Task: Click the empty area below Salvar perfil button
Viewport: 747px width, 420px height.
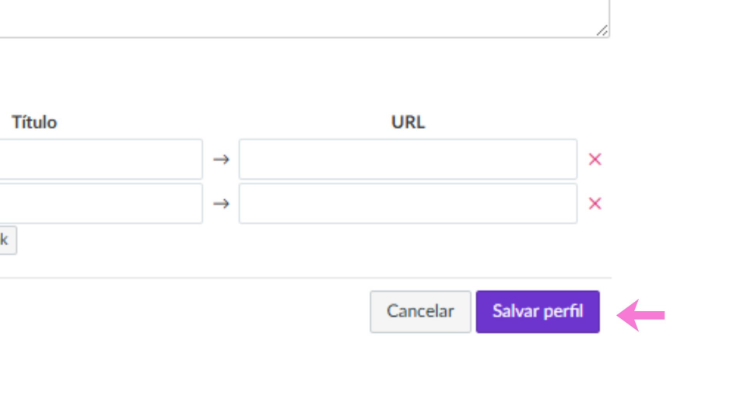Action: 537,371
